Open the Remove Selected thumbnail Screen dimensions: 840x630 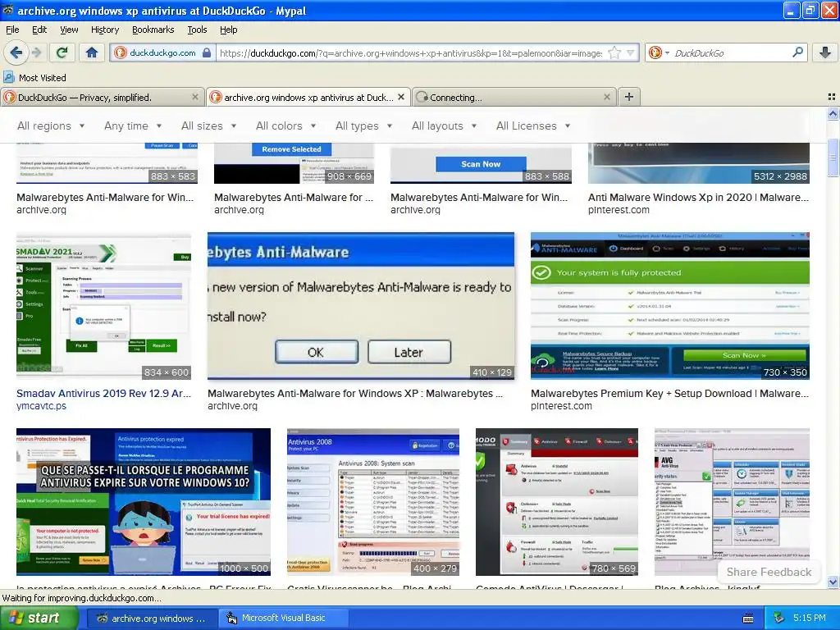click(294, 163)
